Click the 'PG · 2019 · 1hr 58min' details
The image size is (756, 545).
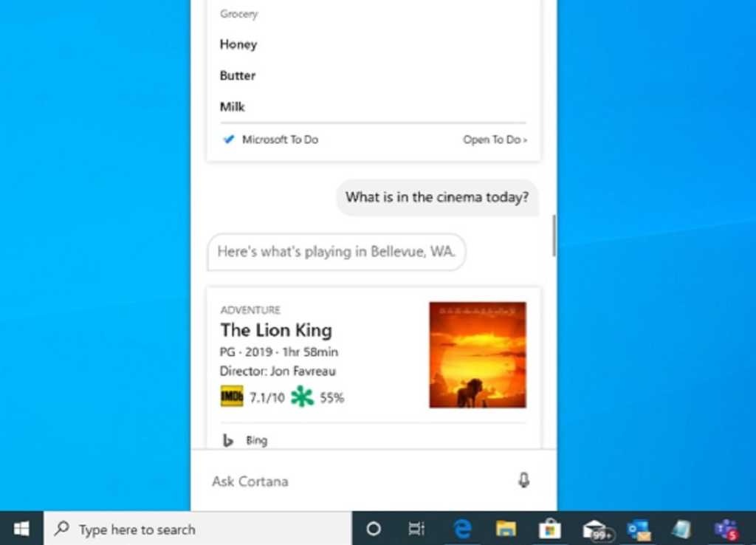278,352
